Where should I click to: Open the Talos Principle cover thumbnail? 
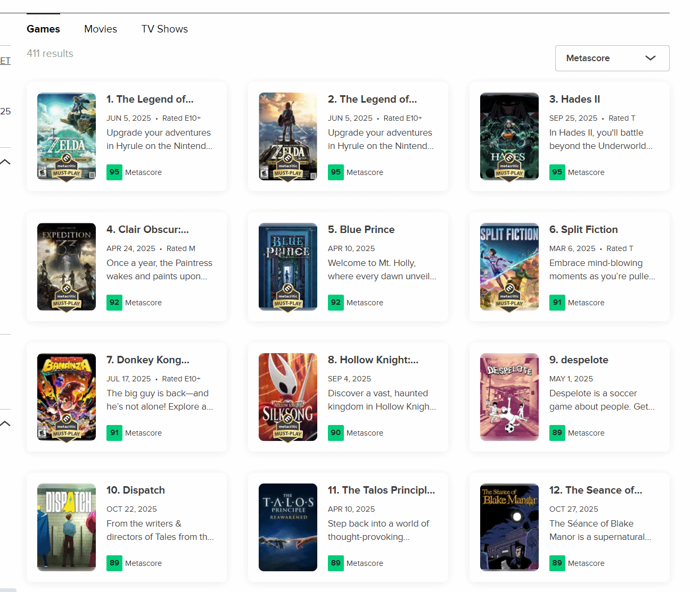287,528
